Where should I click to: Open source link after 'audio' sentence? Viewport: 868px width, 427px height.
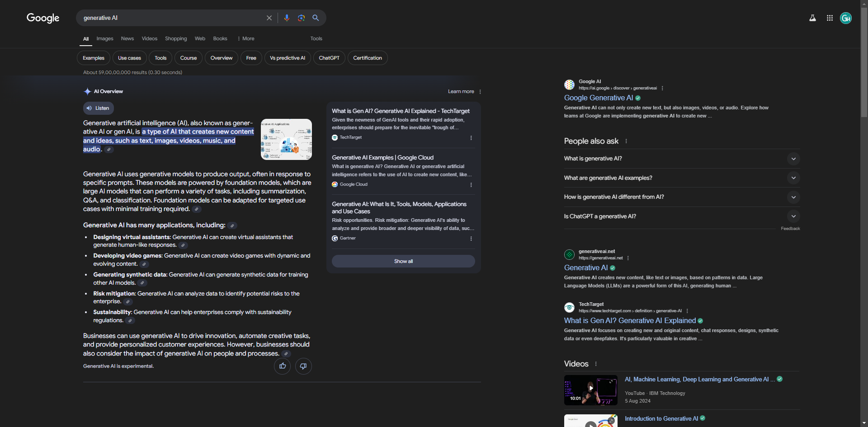[x=109, y=150]
